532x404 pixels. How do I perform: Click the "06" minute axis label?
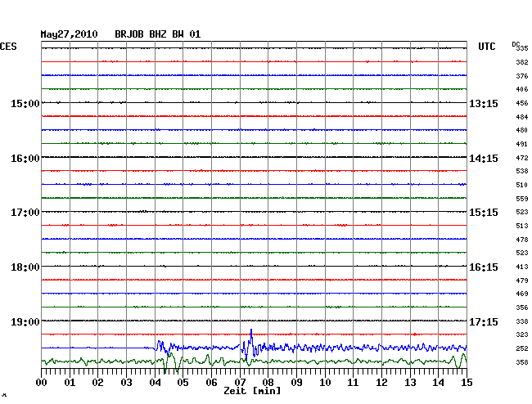pyautogui.click(x=211, y=383)
